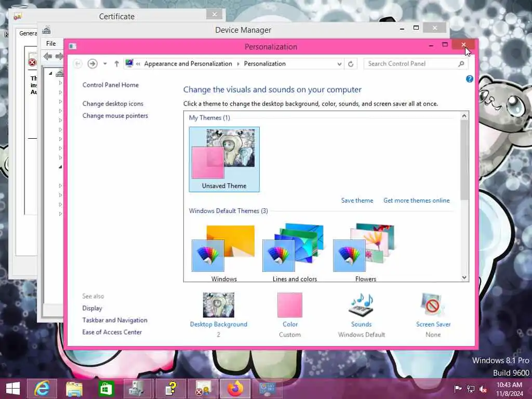The height and width of the screenshot is (399, 532).
Task: Select the Flowers theme
Action: click(365, 252)
